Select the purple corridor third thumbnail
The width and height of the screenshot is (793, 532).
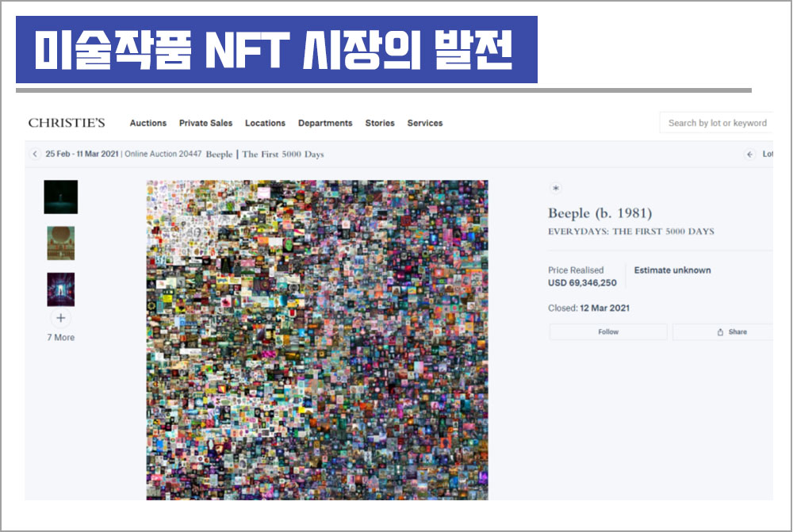point(61,289)
